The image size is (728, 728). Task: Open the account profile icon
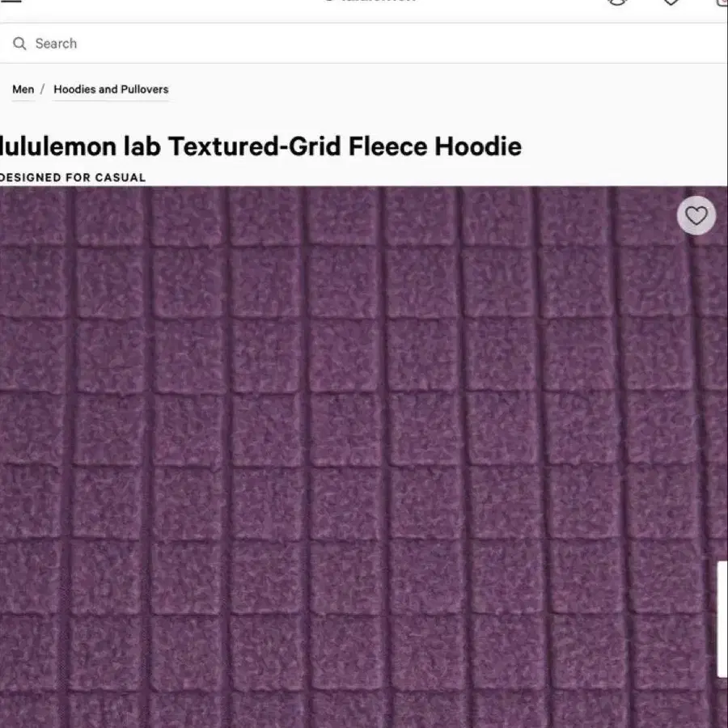pyautogui.click(x=617, y=2)
